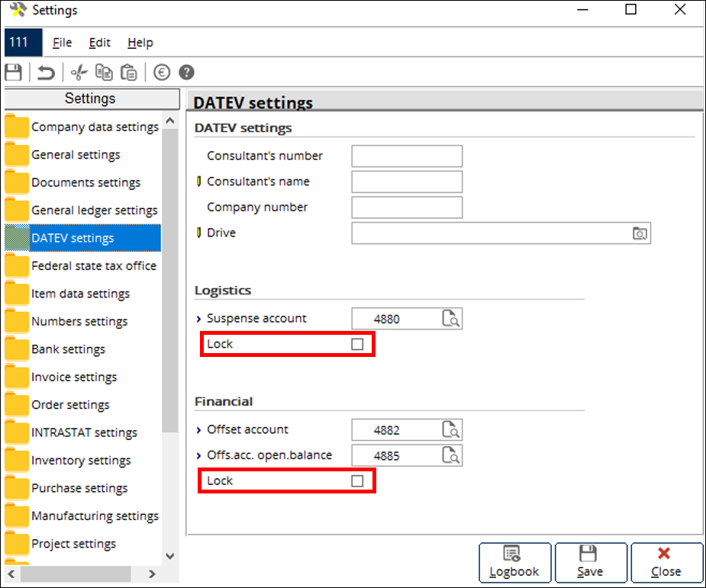Click the Settings panel header button
Screen dimensions: 706x588
pos(92,98)
